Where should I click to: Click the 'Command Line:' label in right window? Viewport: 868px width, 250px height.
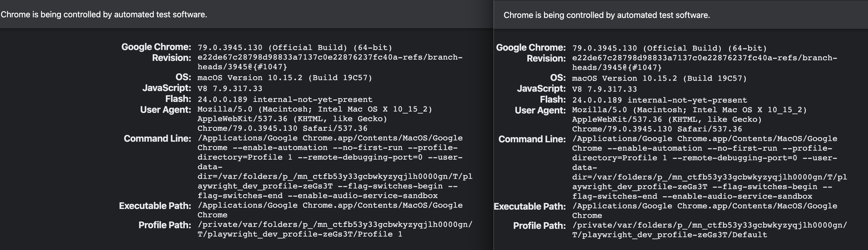(532, 139)
